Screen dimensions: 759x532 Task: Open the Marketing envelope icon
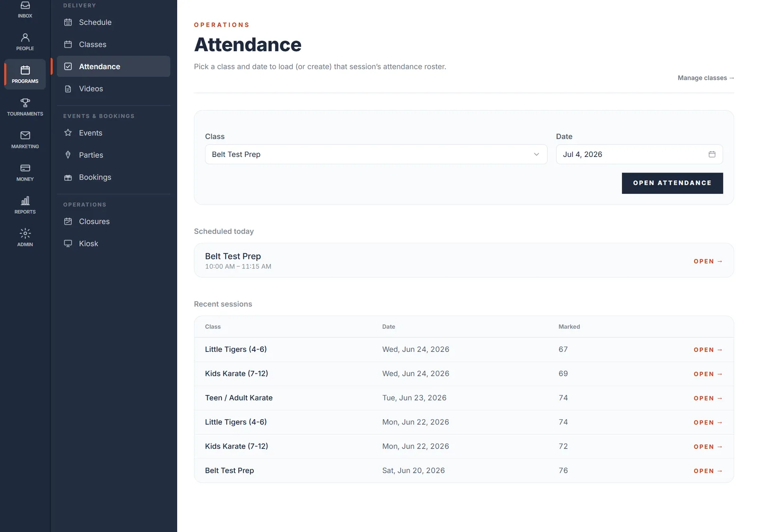click(x=25, y=136)
